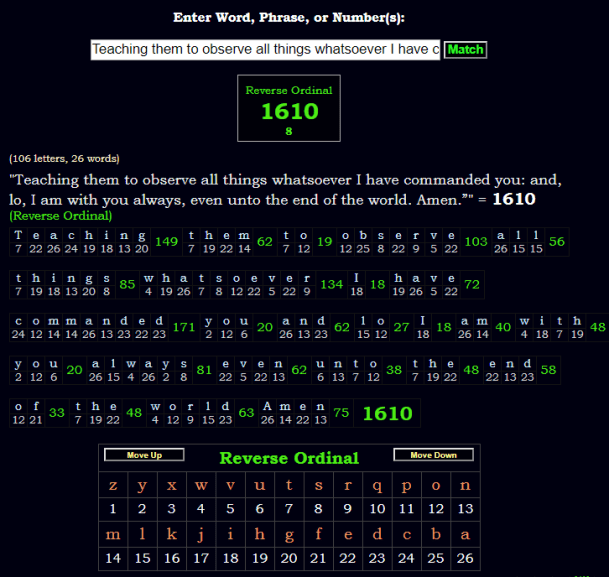Viewport: 609px width, 577px height.
Task: Select the letter m in the cipher chart
Action: coord(113,535)
